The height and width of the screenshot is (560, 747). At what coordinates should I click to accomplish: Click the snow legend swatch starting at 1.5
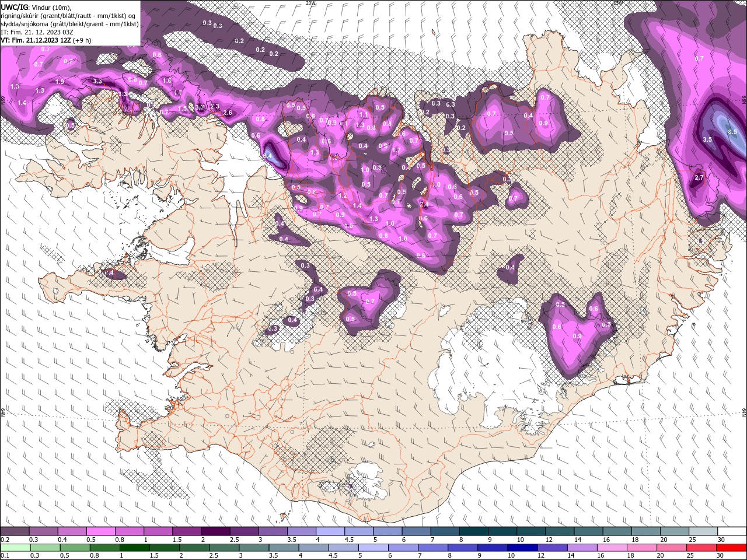pyautogui.click(x=187, y=531)
